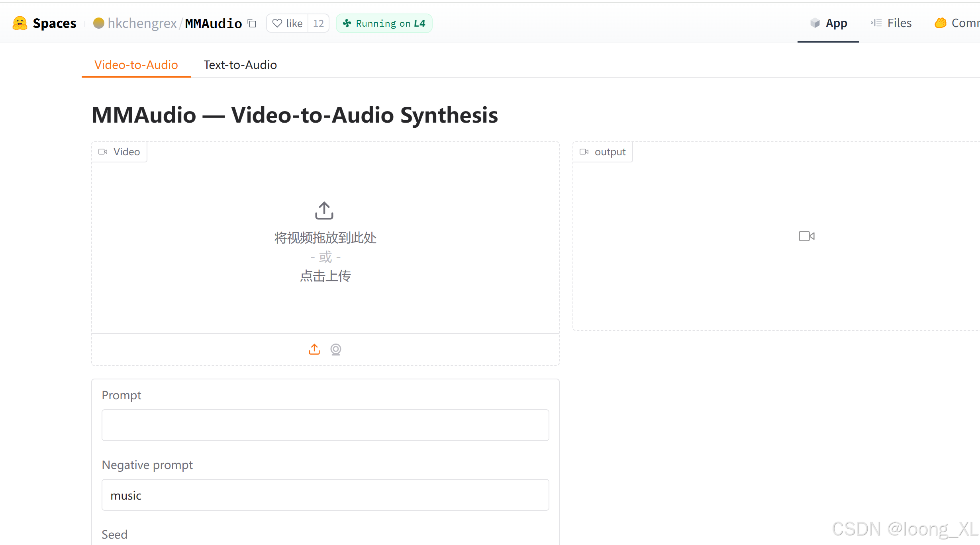
Task: Click the like count 12
Action: pyautogui.click(x=318, y=23)
